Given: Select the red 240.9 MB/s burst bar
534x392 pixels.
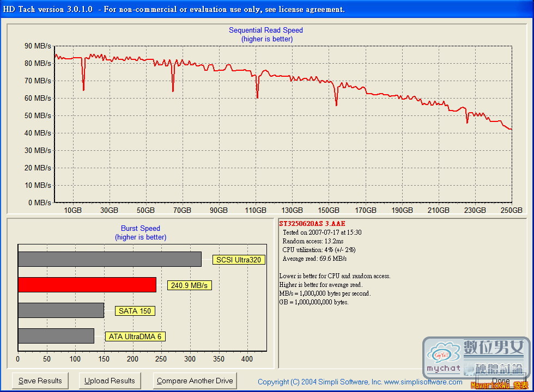Looking at the screenshot, I should (x=87, y=285).
